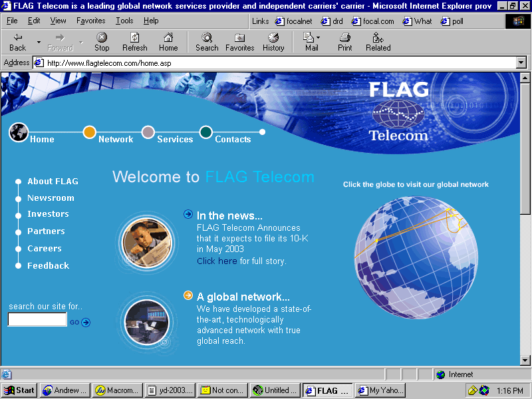Click the orange circle next to Network

[90, 132]
